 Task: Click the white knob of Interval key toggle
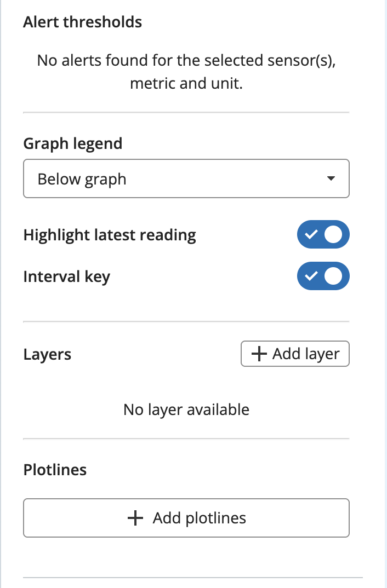point(333,276)
